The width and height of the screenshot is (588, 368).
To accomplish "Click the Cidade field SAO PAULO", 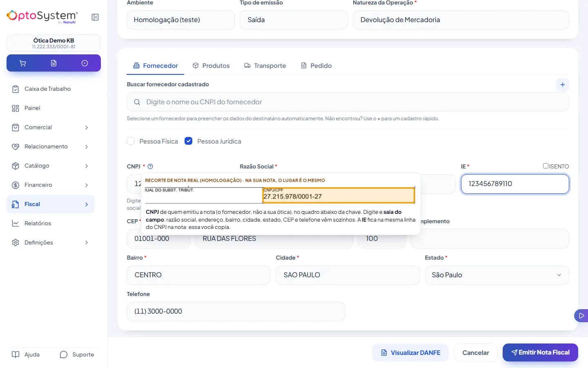I will pyautogui.click(x=348, y=275).
